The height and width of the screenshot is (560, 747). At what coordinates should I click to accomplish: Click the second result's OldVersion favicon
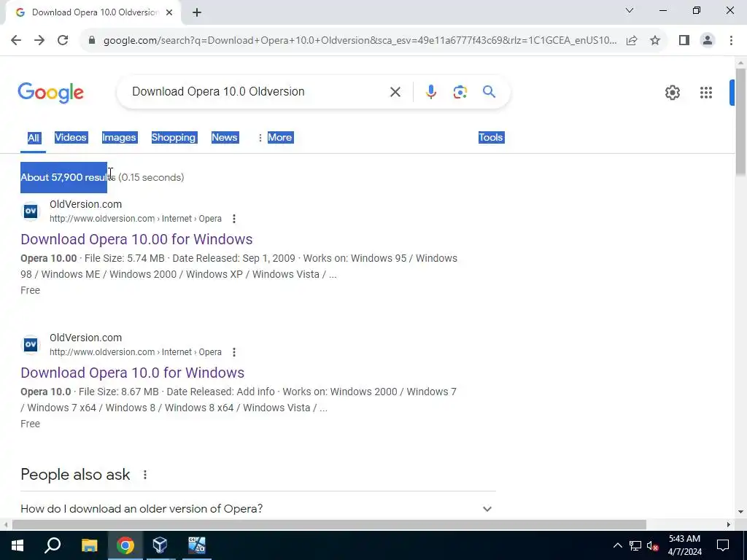click(x=31, y=344)
